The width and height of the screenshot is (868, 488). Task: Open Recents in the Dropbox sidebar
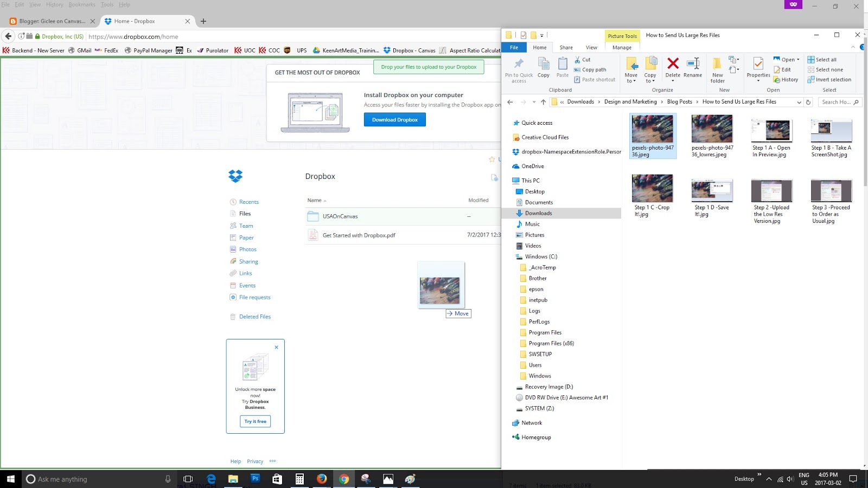click(x=248, y=202)
